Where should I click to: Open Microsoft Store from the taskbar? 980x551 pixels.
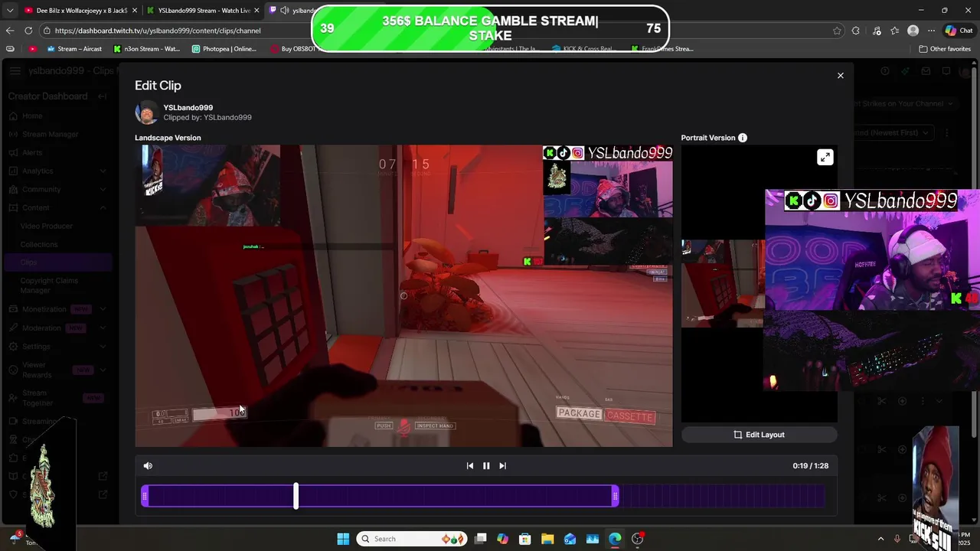click(525, 539)
